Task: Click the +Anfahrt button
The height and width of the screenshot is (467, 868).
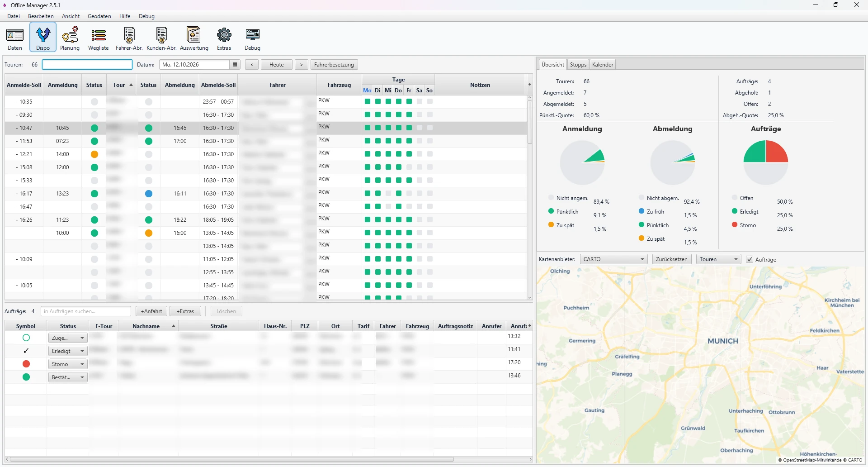Action: 151,311
